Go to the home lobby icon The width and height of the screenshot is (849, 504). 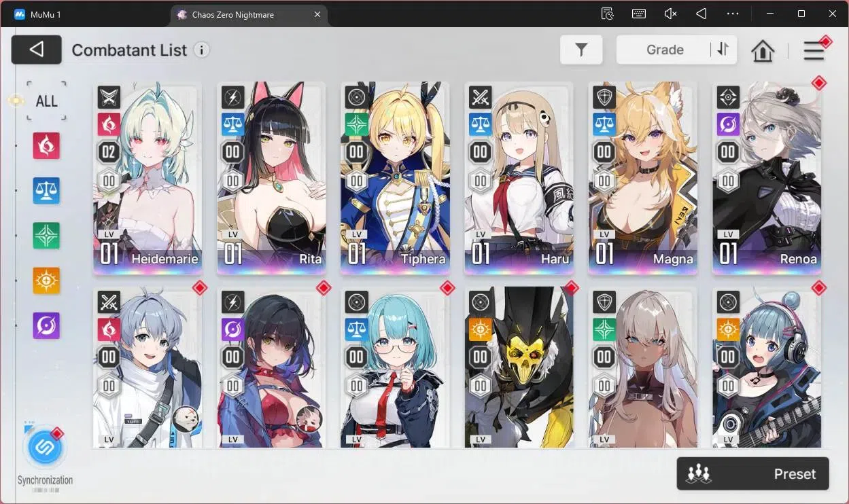(x=763, y=50)
